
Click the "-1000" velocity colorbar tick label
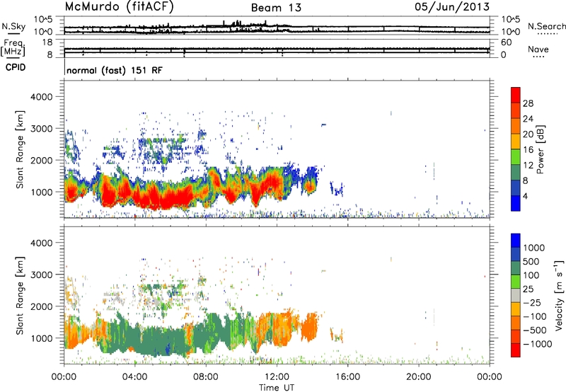click(x=537, y=344)
